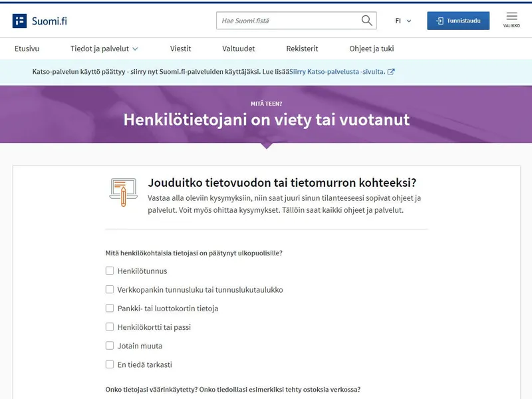Click the Tunnistaudu button
Viewport: 532px width, 399px height.
tap(458, 21)
